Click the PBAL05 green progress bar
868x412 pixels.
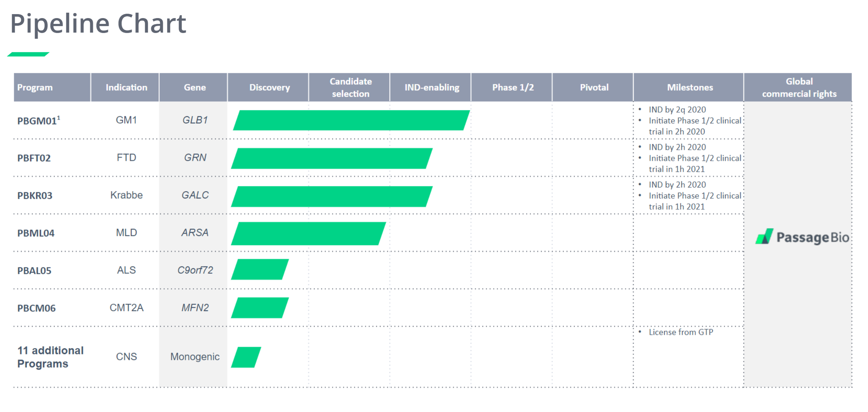260,270
